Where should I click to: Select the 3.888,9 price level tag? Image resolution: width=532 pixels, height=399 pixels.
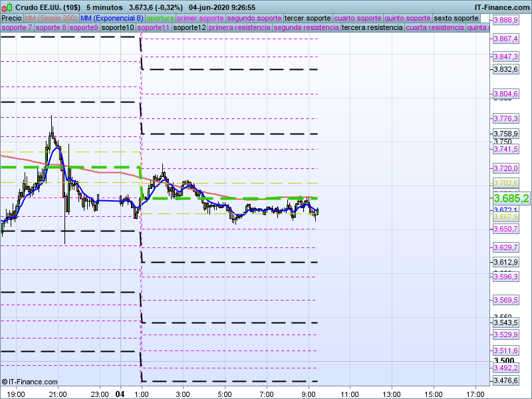click(505, 21)
